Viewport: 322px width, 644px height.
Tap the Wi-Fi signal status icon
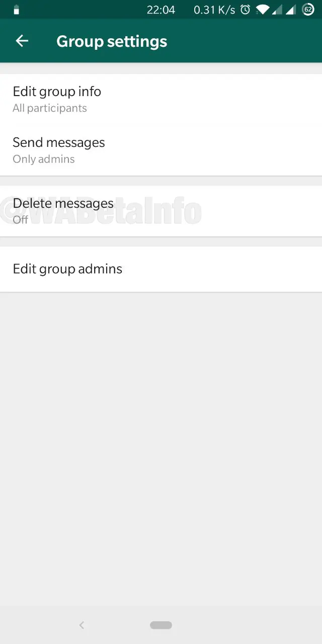tap(262, 10)
